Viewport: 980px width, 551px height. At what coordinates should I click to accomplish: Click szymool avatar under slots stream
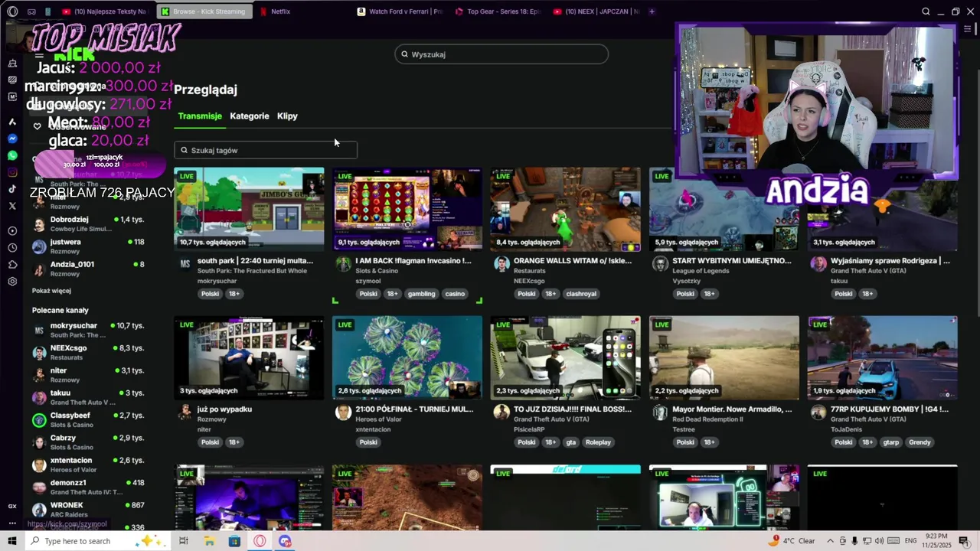click(343, 264)
